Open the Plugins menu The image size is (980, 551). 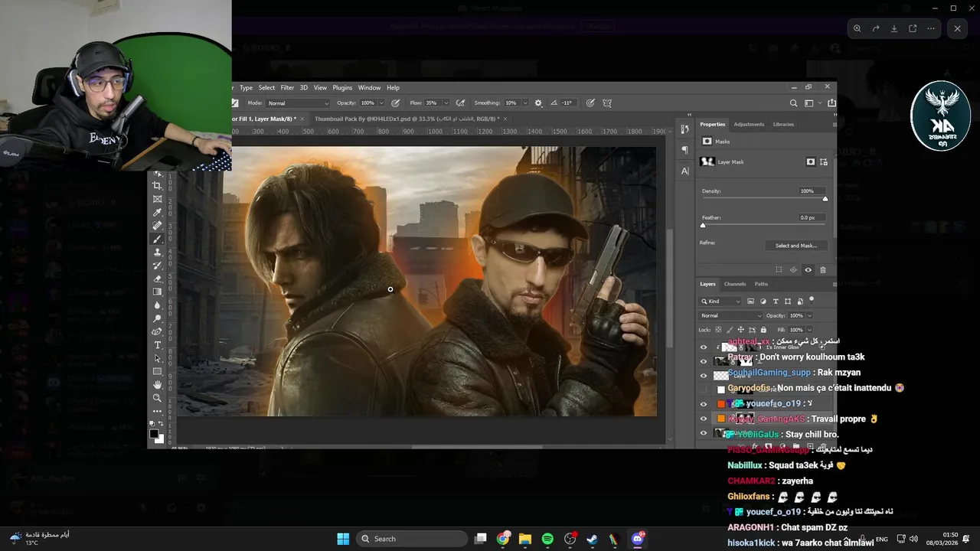pyautogui.click(x=342, y=88)
